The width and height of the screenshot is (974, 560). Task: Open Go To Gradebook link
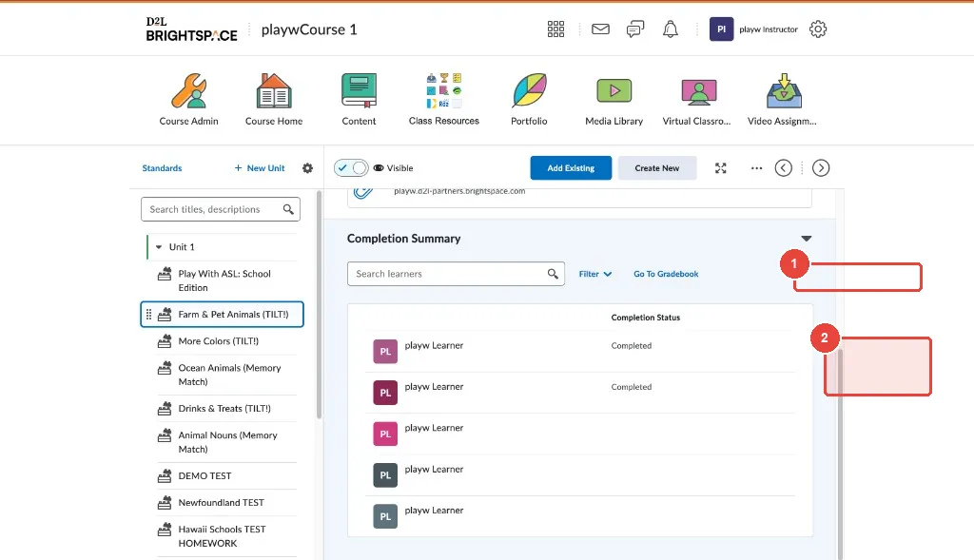666,274
